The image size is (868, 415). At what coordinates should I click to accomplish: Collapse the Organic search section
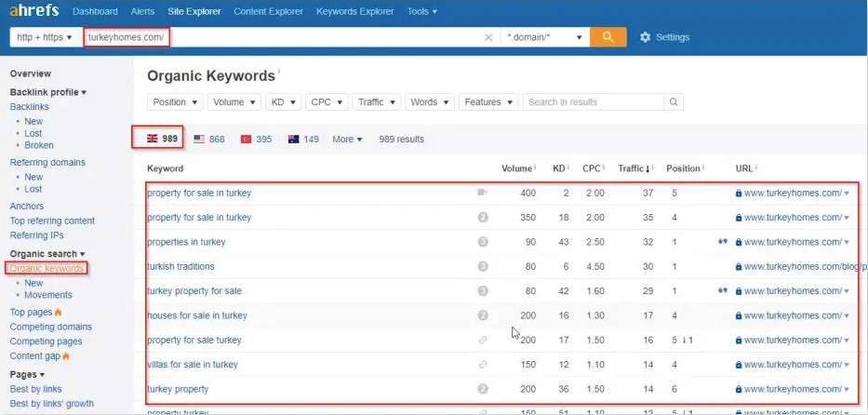point(47,254)
